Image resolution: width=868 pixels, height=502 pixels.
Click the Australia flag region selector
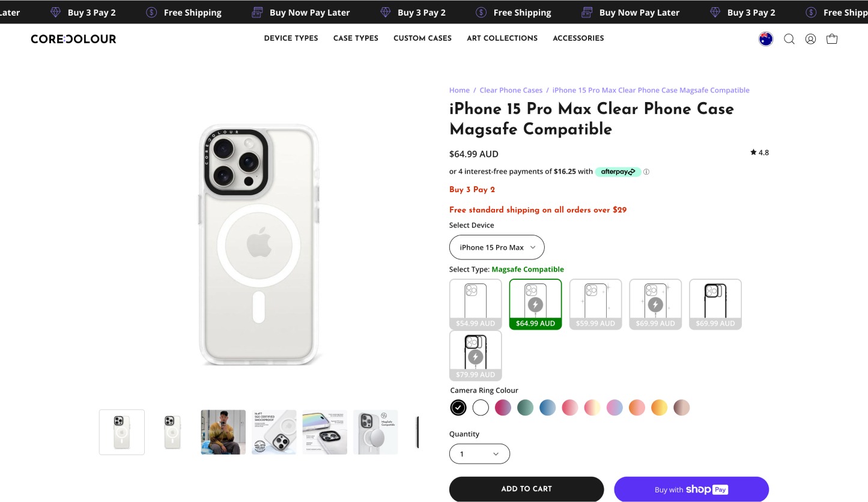tap(766, 39)
